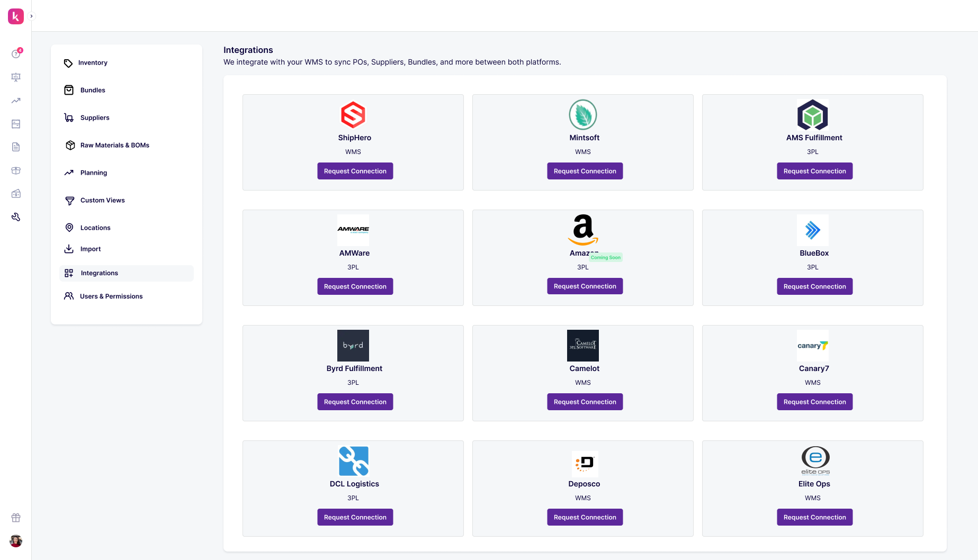The width and height of the screenshot is (978, 560).
Task: Open the wrench settings icon in the rail
Action: pos(16,217)
